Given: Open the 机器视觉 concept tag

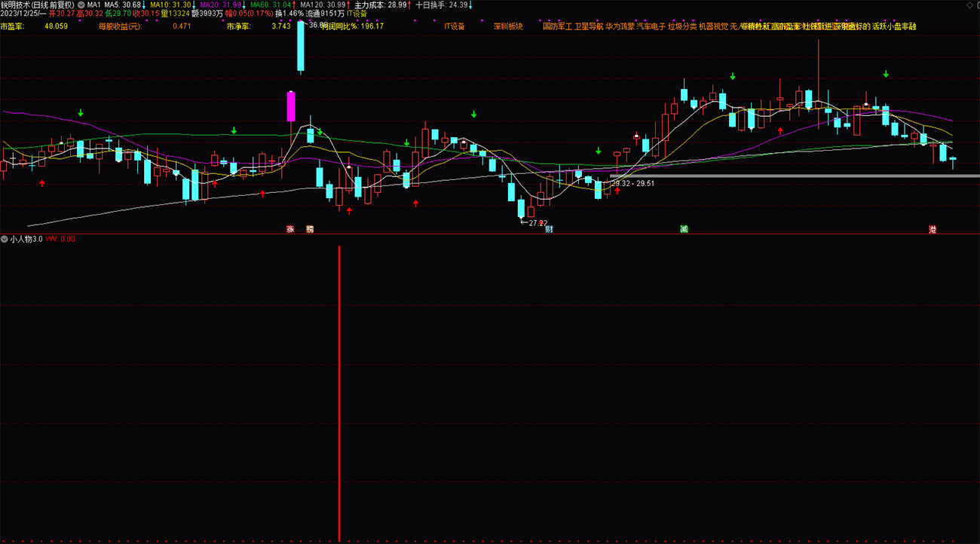Looking at the screenshot, I should 713,26.
